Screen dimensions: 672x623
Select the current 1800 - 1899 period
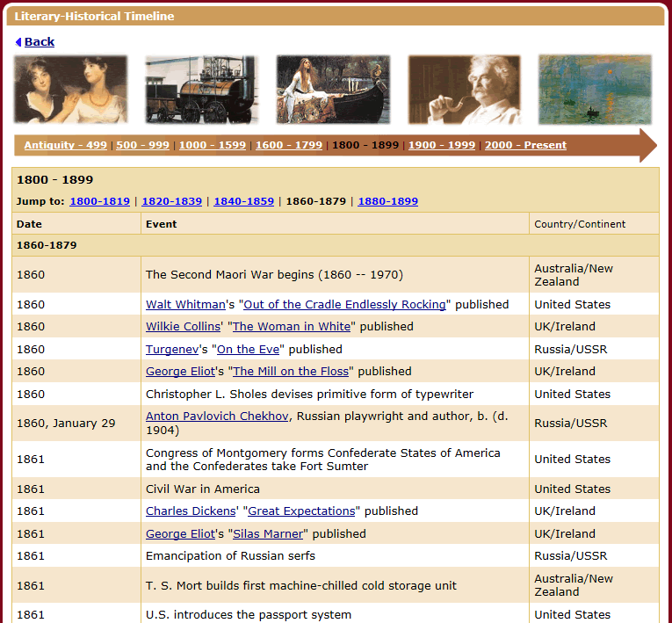(x=365, y=145)
